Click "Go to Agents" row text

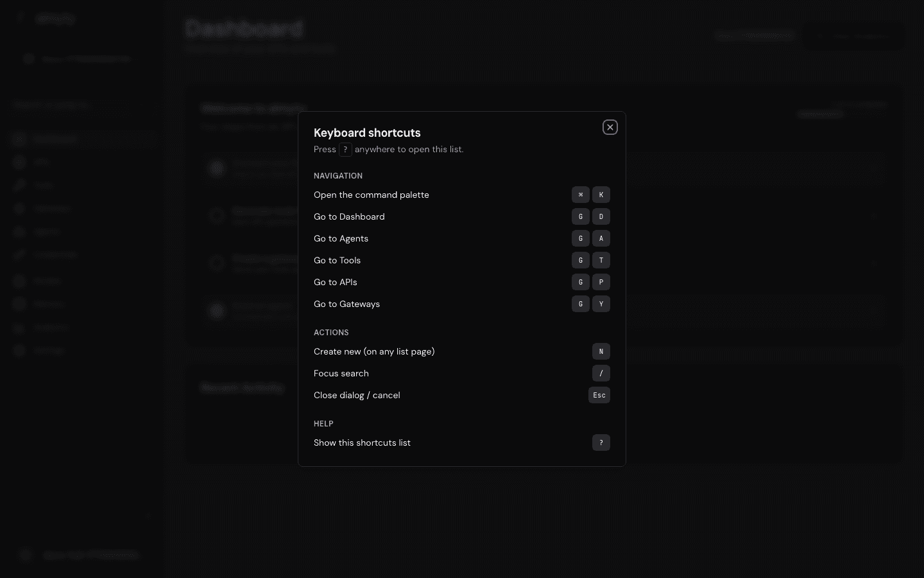(x=341, y=238)
